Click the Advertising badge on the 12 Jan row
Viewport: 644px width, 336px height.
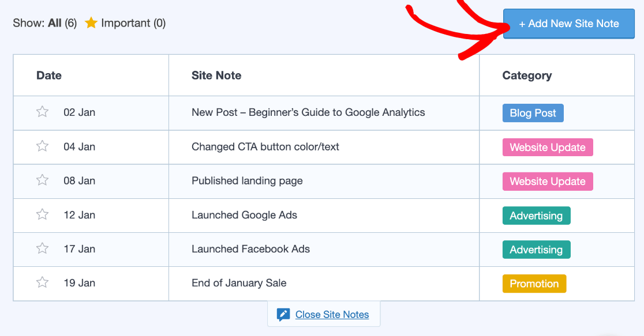[536, 215]
